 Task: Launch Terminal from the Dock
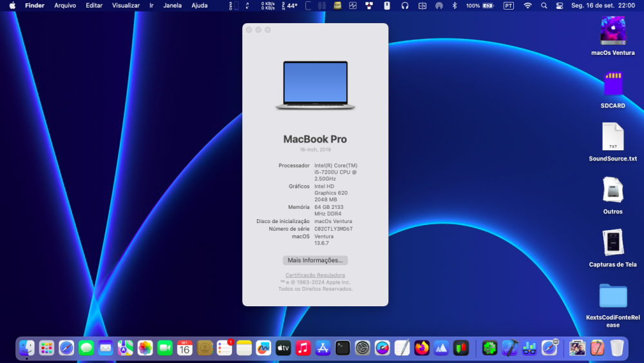coord(343,348)
